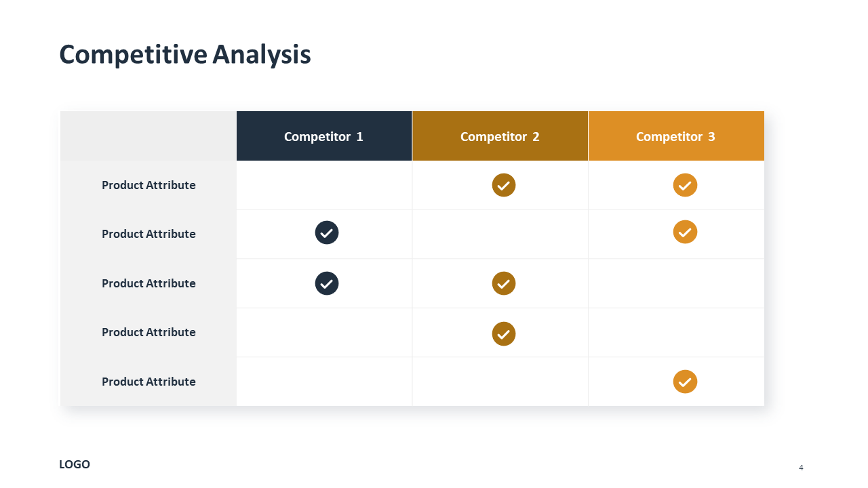
Task: Select the first Product Attribute row label
Action: (x=149, y=185)
